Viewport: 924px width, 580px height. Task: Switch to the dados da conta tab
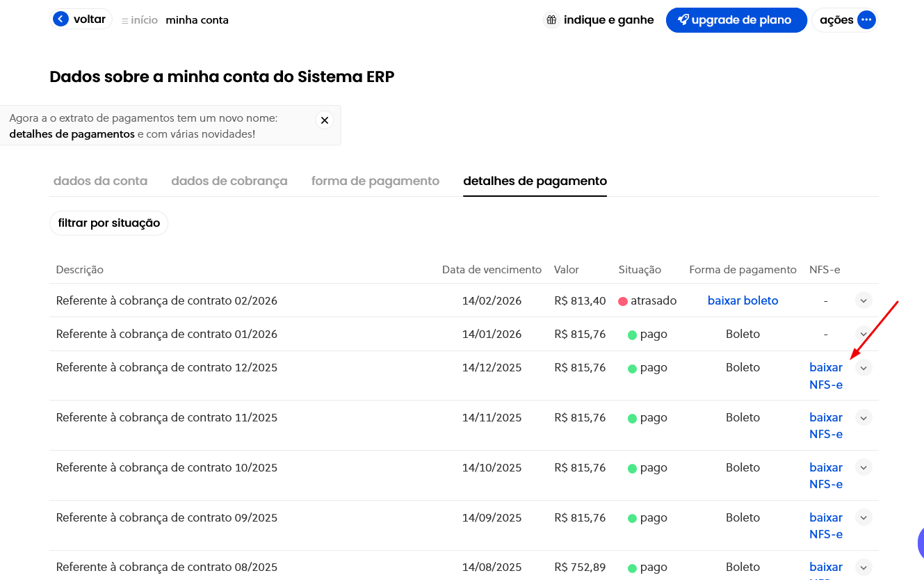pyautogui.click(x=100, y=181)
